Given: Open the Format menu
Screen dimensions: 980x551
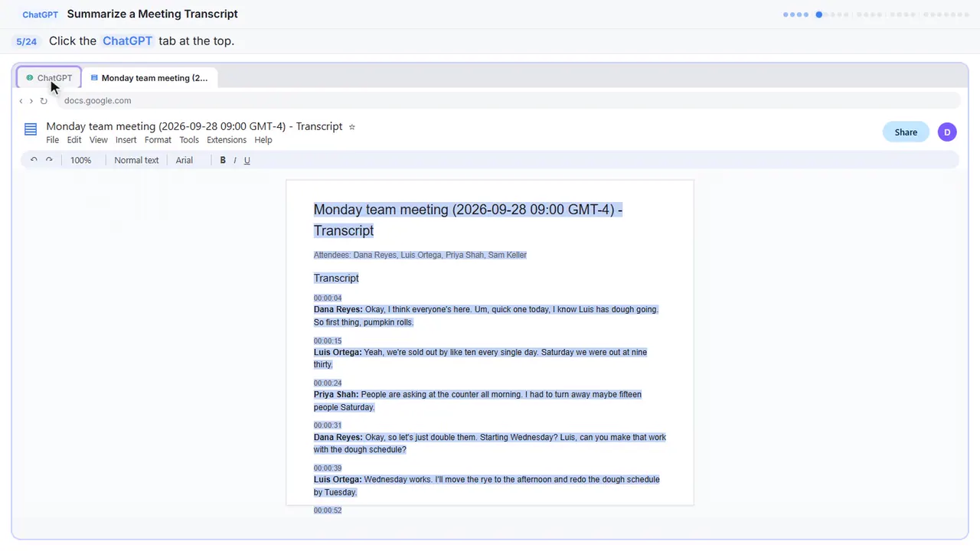Looking at the screenshot, I should point(158,140).
